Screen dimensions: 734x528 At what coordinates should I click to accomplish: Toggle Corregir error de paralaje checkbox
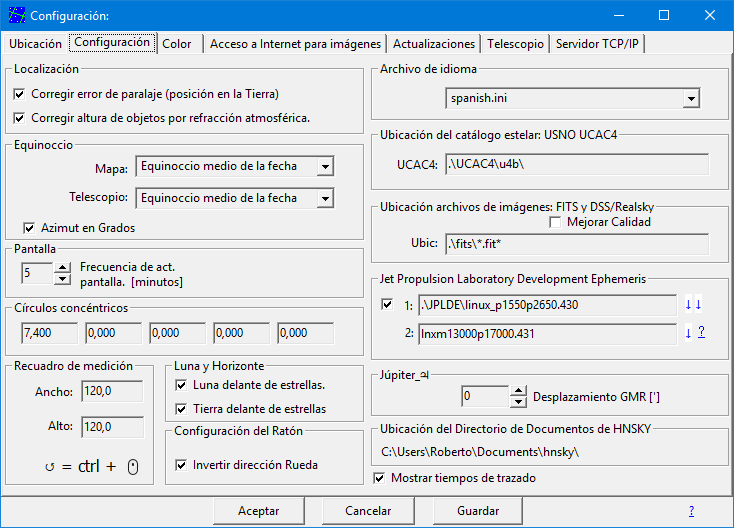20,94
